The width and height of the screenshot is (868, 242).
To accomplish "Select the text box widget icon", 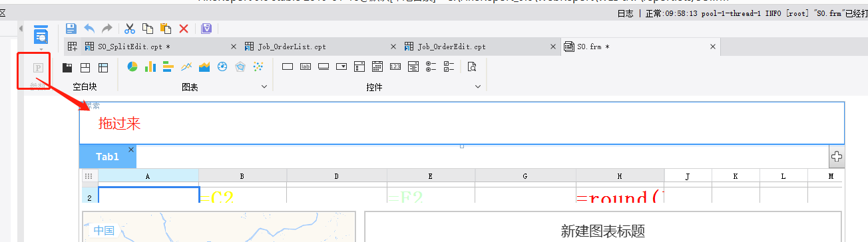I will pyautogui.click(x=288, y=66).
